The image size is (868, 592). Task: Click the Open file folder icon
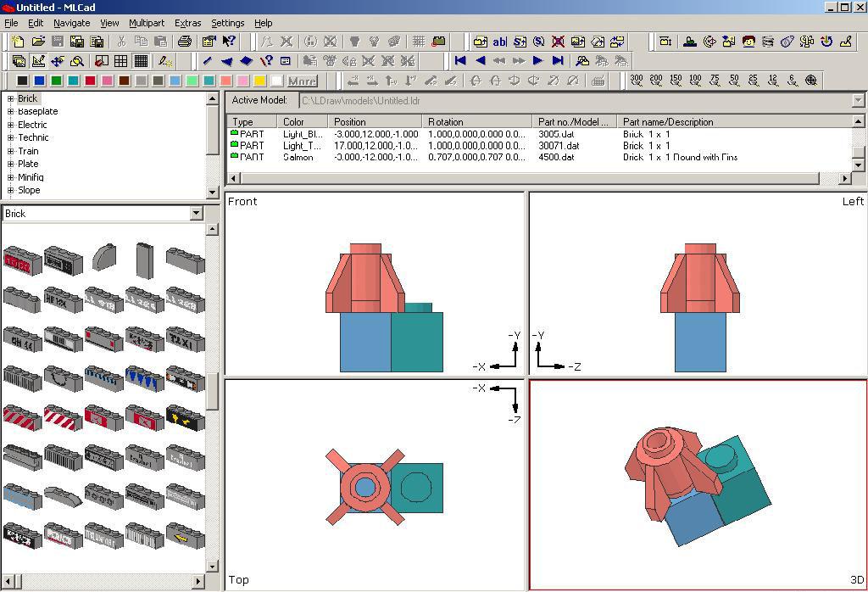point(38,42)
